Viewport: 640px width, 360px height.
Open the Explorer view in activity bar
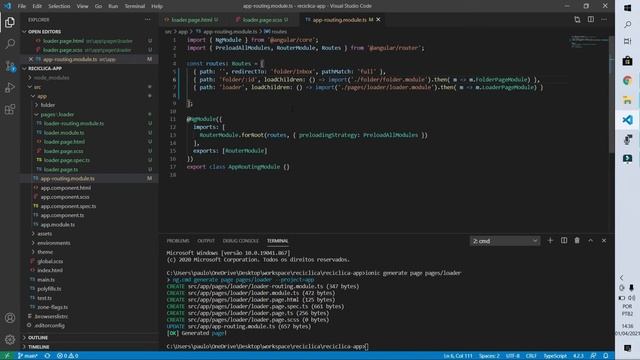10,22
